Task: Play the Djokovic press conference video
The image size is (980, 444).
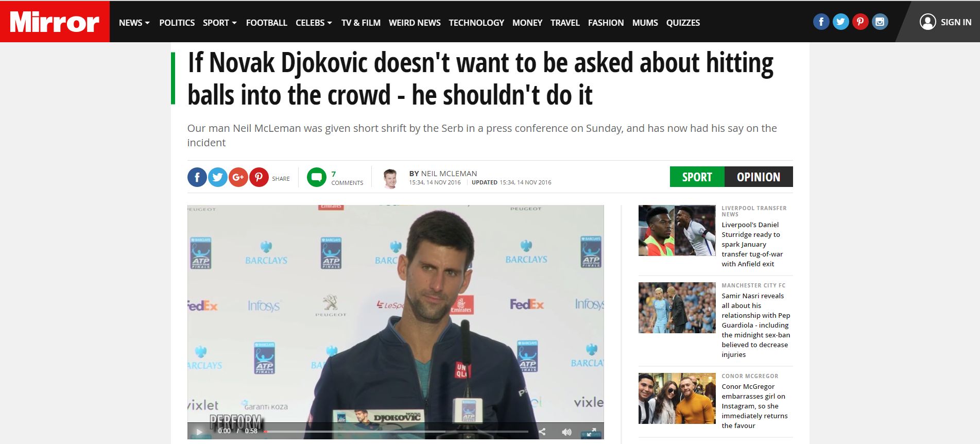Action: pos(199,432)
